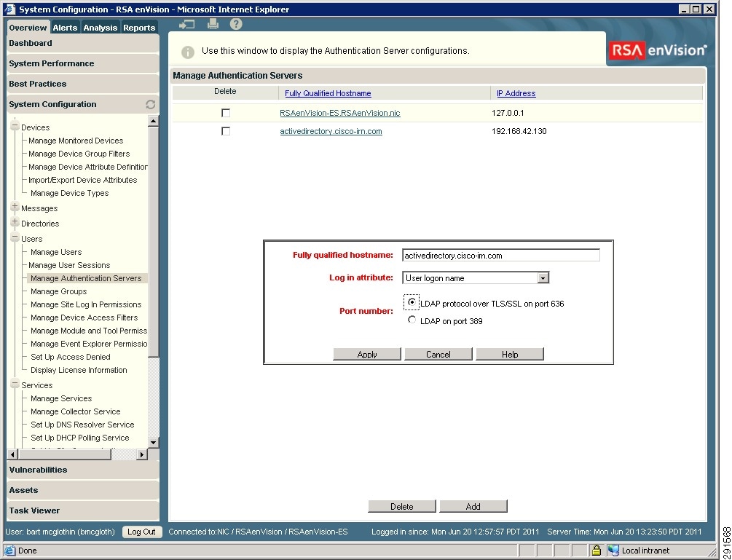Open Manage Device Group Filters
The image size is (732, 560).
[x=79, y=154]
